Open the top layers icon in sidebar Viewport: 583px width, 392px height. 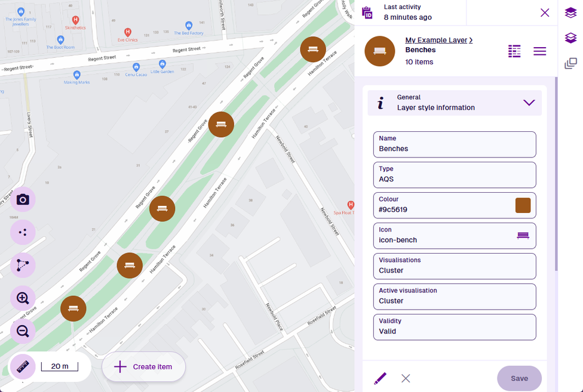[570, 13]
